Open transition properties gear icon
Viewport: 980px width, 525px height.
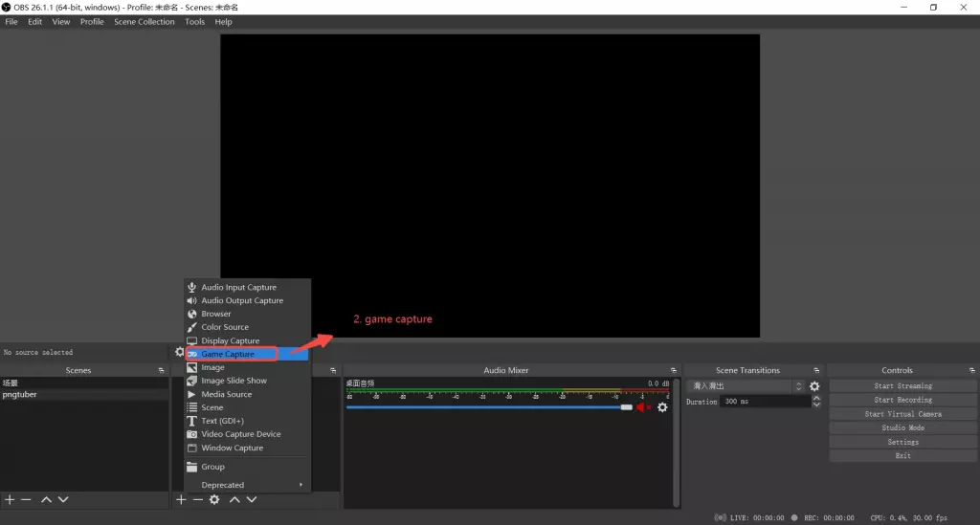(814, 386)
